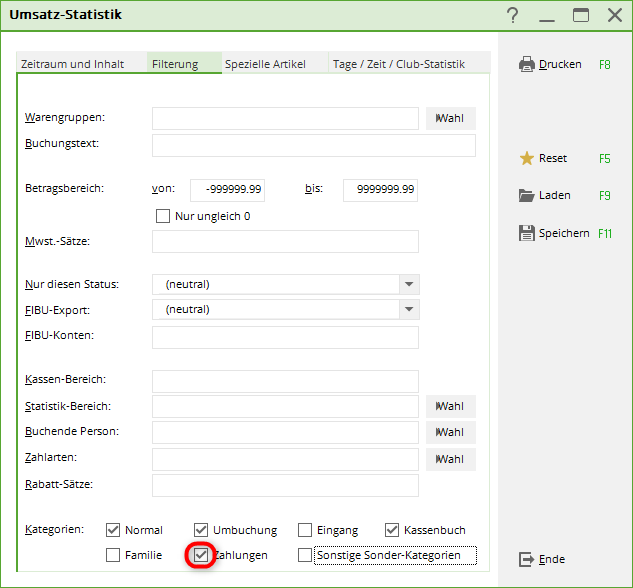Expand the FIBU-Export dropdown arrow
The height and width of the screenshot is (588, 633).
[409, 309]
